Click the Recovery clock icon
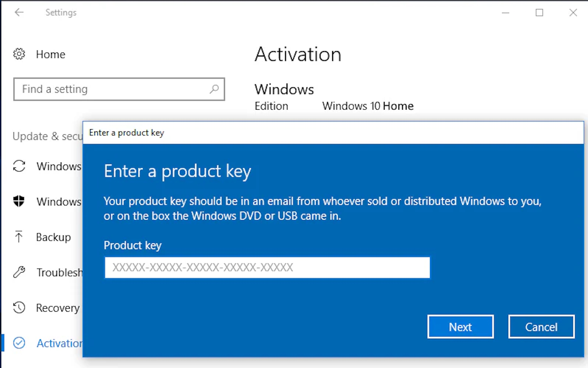 [19, 307]
